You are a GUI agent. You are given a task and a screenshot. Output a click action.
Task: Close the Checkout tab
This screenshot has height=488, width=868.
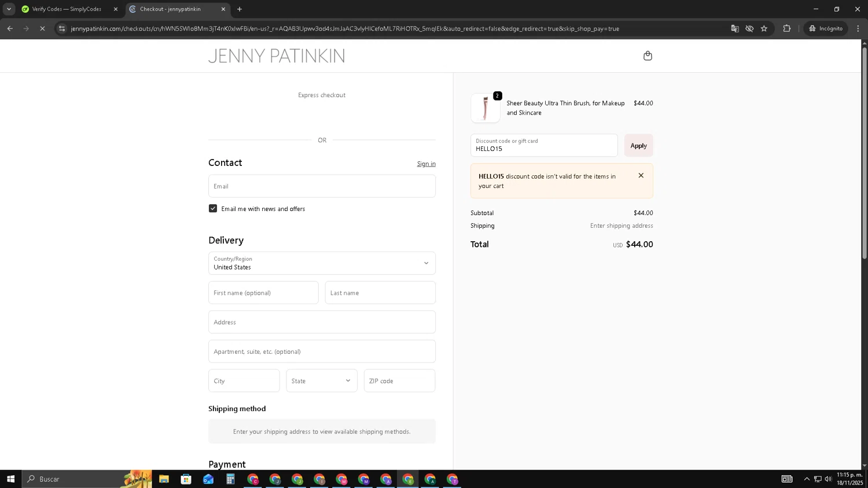tap(223, 9)
